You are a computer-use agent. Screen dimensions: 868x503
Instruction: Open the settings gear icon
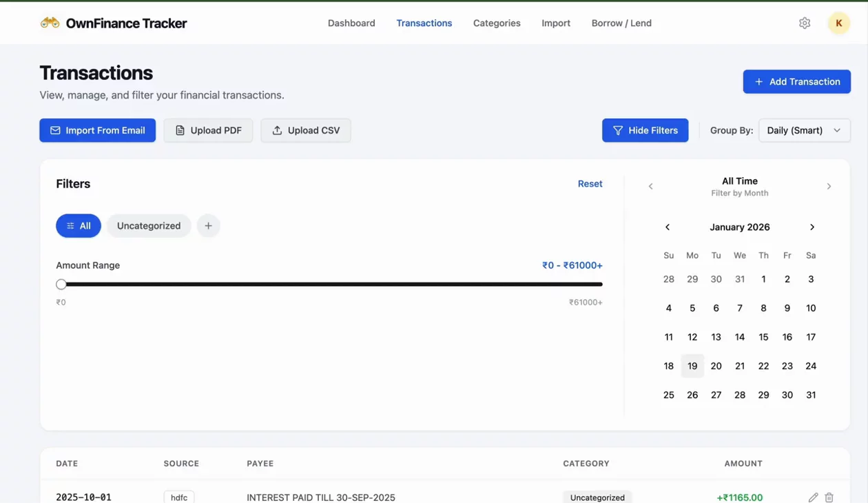805,23
